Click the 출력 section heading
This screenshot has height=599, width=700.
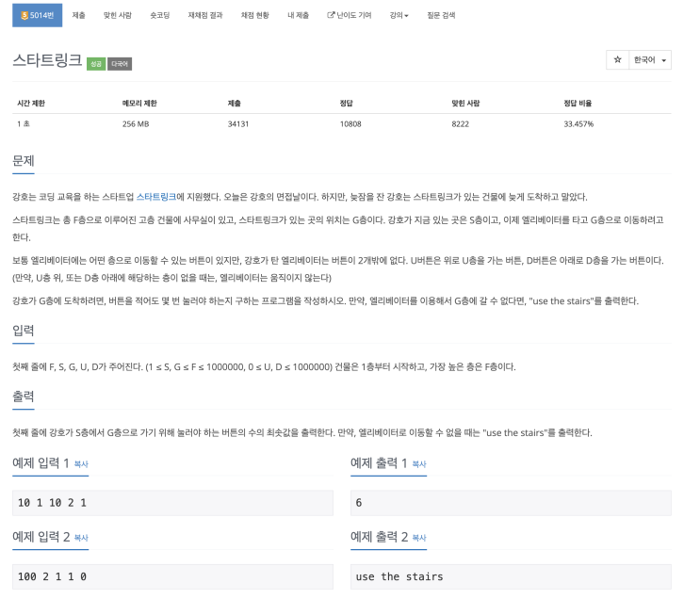24,397
